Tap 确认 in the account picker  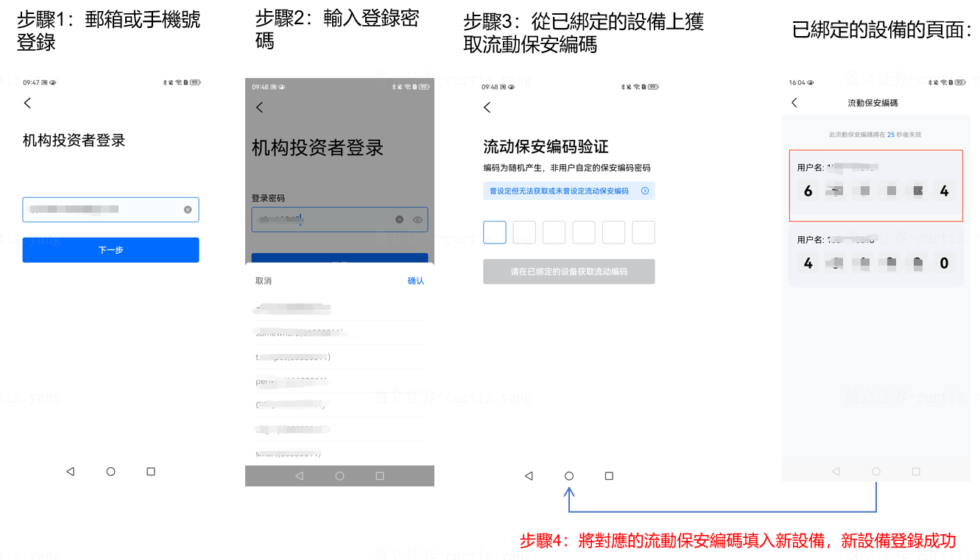pyautogui.click(x=416, y=281)
